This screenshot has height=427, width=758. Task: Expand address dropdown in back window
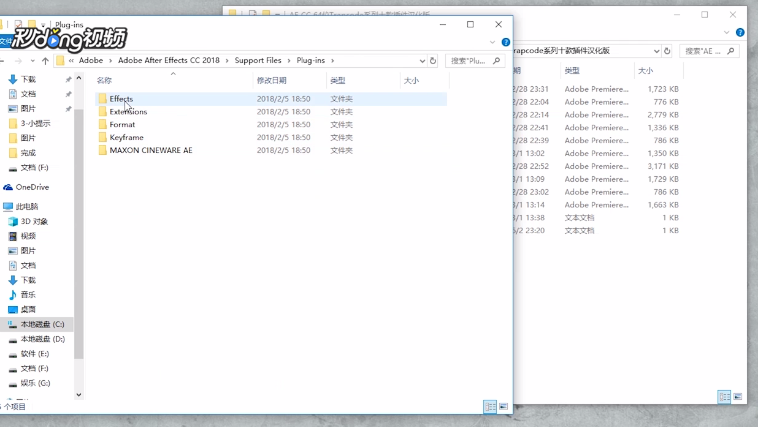coord(656,51)
